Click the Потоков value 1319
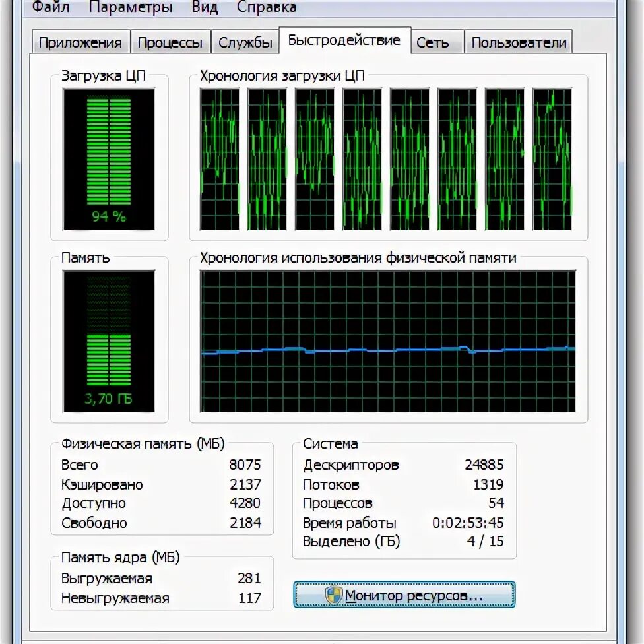 point(488,484)
